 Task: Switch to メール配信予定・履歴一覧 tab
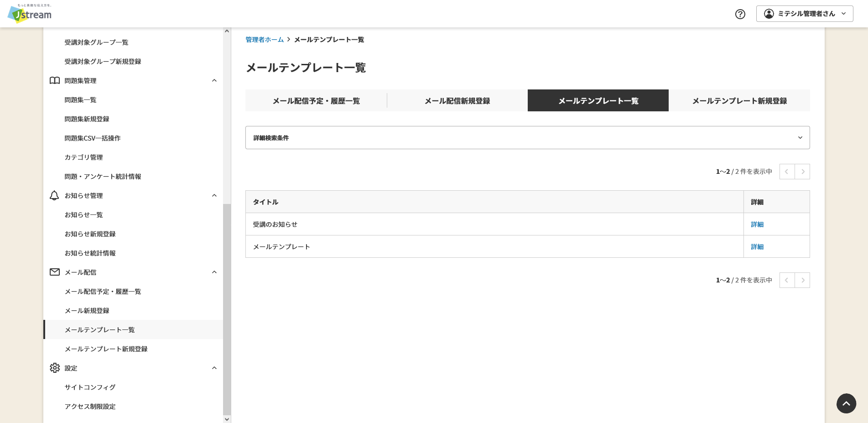(316, 100)
